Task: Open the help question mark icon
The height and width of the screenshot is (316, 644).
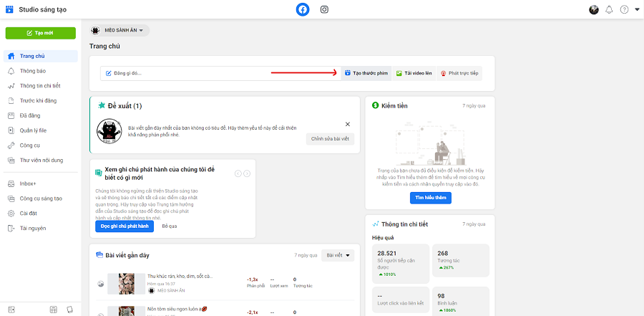Action: pos(624,9)
